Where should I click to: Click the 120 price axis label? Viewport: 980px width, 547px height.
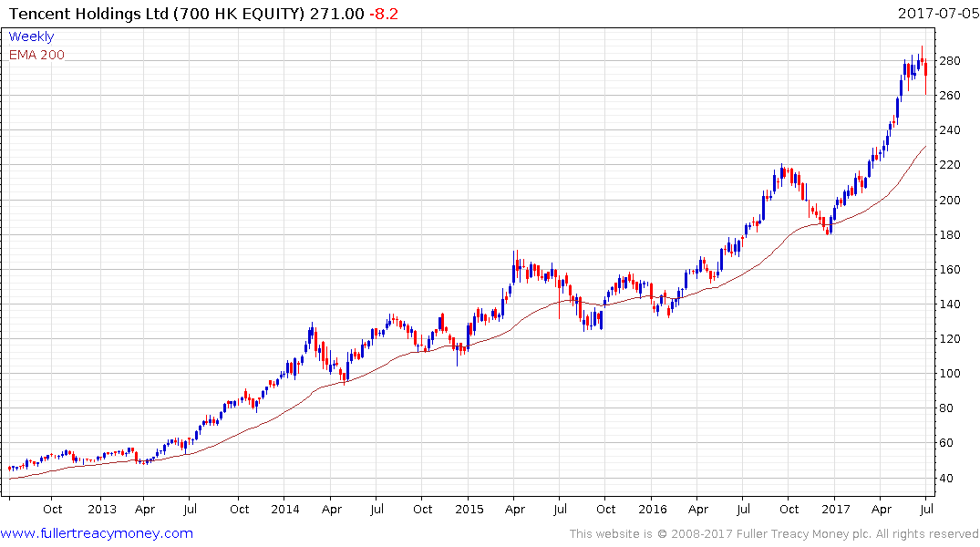coord(949,339)
